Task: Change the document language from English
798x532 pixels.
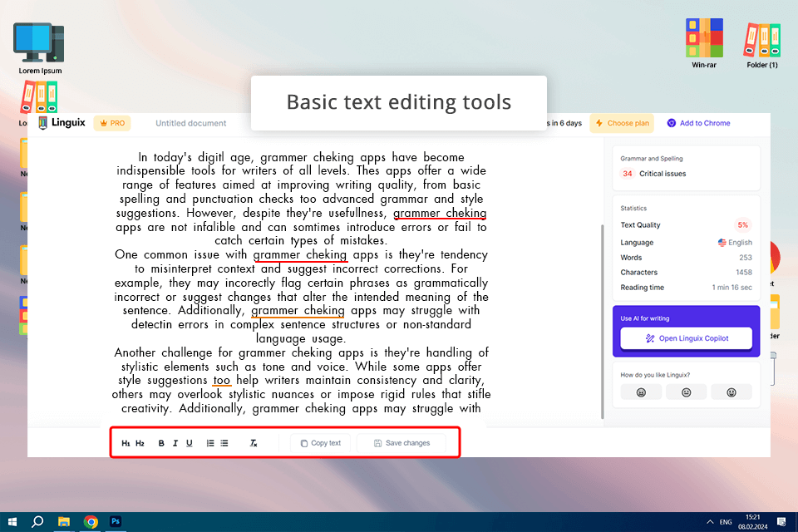Action: 735,243
